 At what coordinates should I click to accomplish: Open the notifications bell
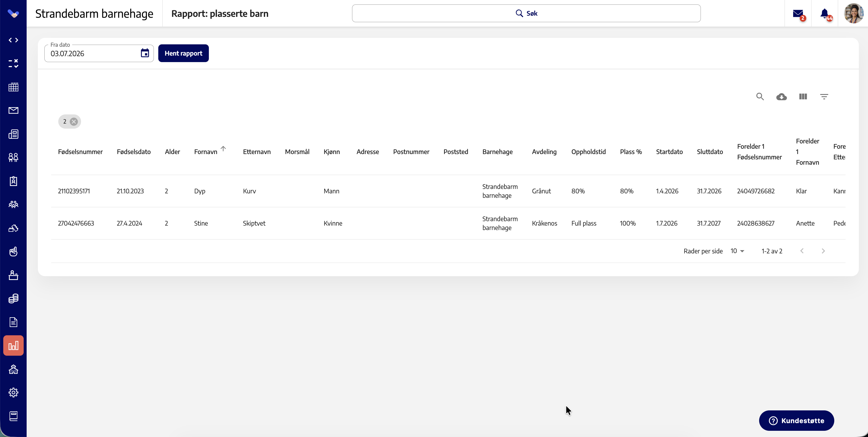click(x=825, y=14)
